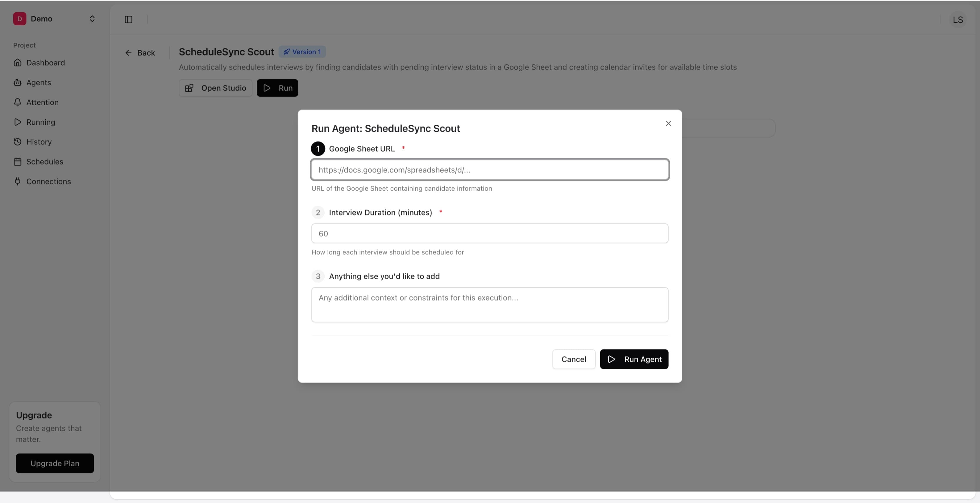Focus the Google Sheet URL input field
This screenshot has height=503, width=980.
[x=489, y=170]
